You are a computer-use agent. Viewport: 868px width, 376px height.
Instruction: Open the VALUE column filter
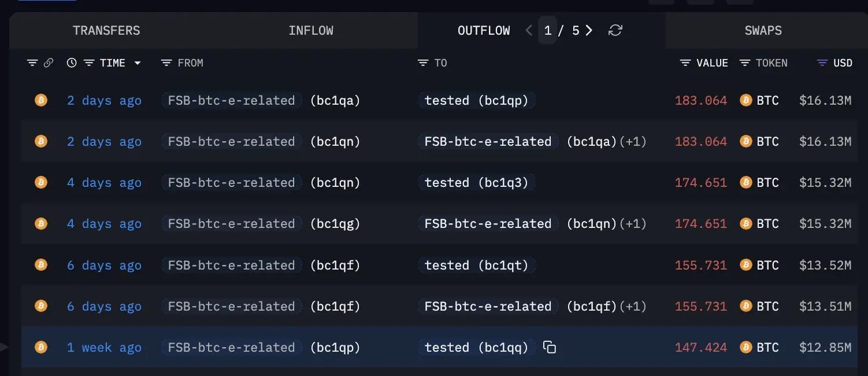pos(686,63)
